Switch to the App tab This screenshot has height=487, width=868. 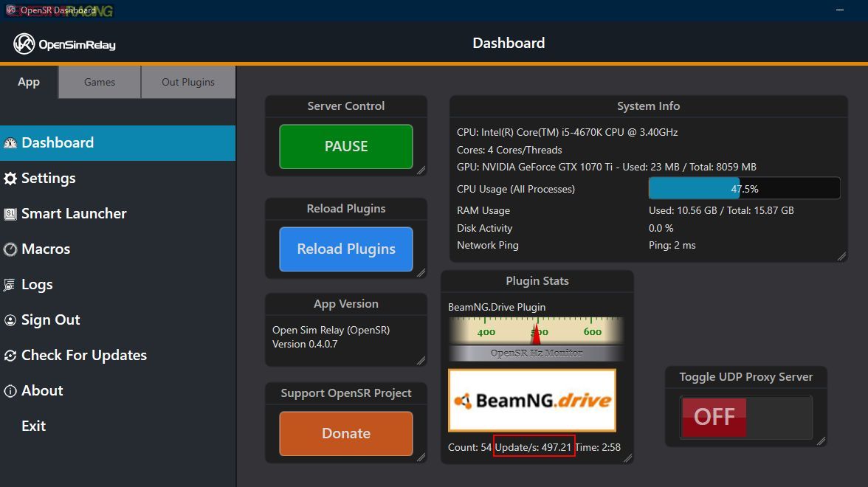29,82
